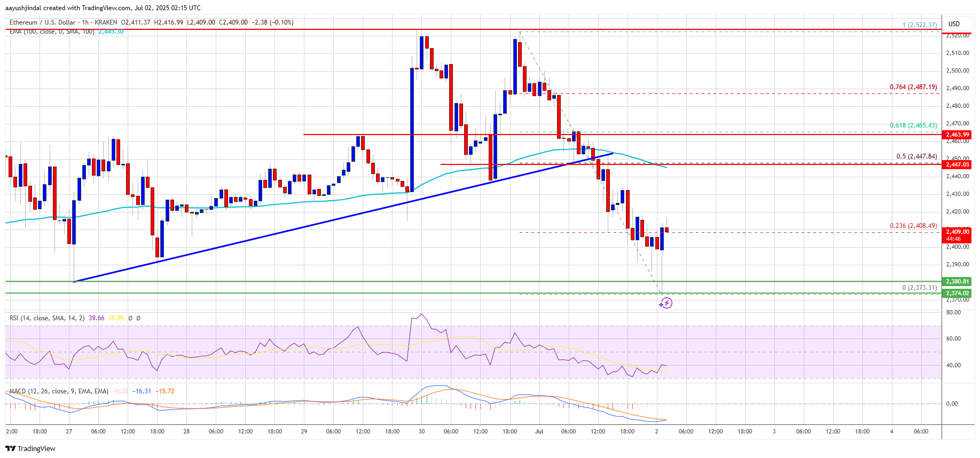
Task: Click the purple lightning event icon under the last candle
Action: pos(665,303)
